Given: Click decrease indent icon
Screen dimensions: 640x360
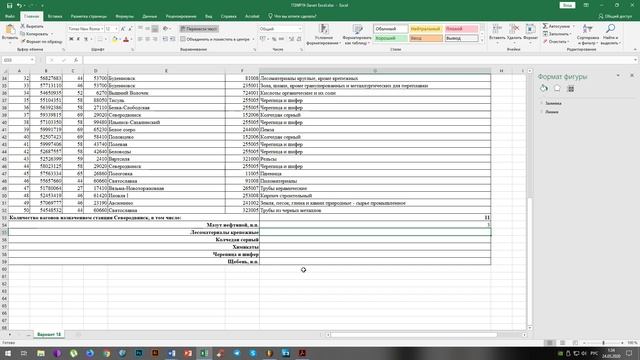Looking at the screenshot, I should click(165, 39).
